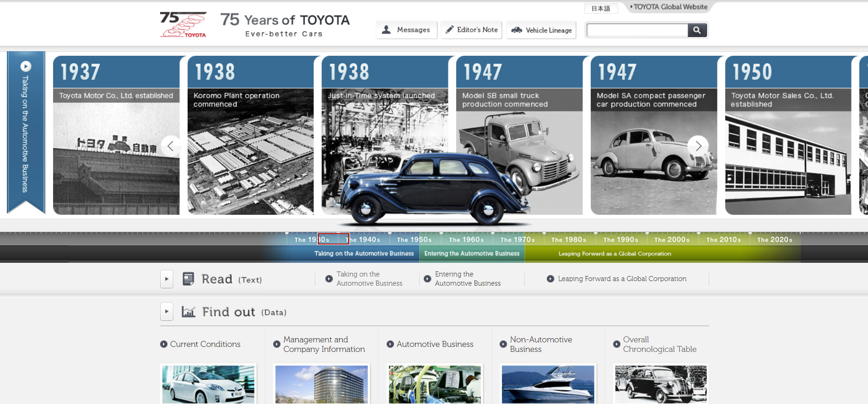Click the circular arrow atop the blue ribbon

click(x=26, y=66)
